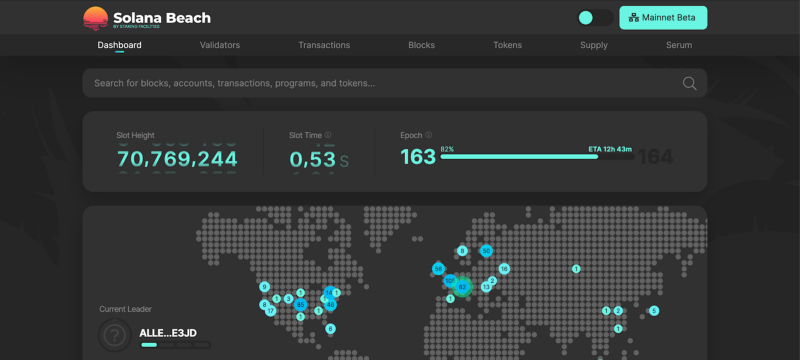Select the 3 validator cluster marker

coord(288,298)
